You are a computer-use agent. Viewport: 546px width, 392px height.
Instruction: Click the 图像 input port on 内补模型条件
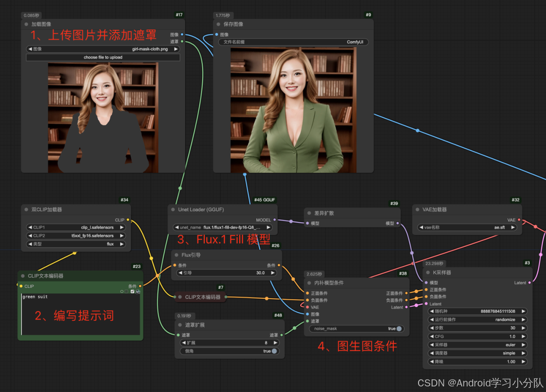click(307, 314)
